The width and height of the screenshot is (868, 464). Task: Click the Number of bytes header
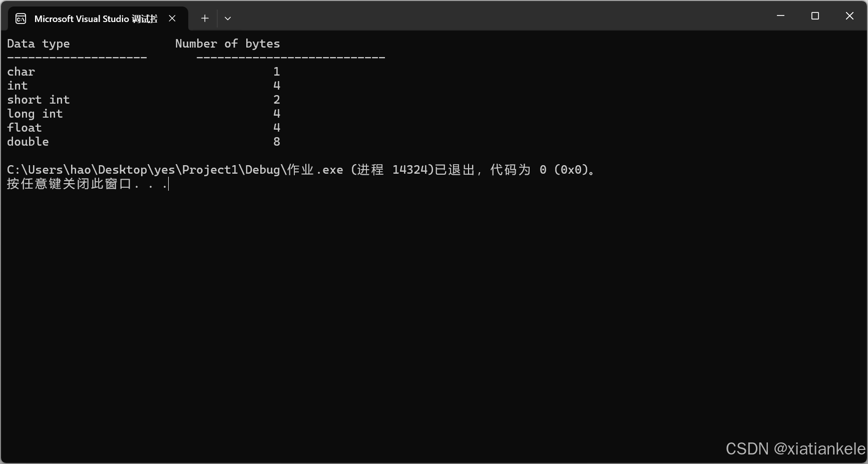[227, 44]
